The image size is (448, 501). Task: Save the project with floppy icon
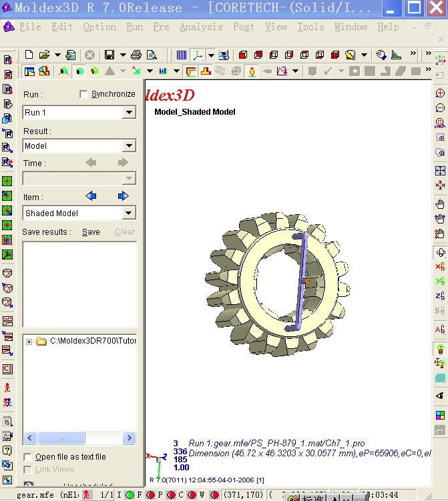pyautogui.click(x=109, y=55)
